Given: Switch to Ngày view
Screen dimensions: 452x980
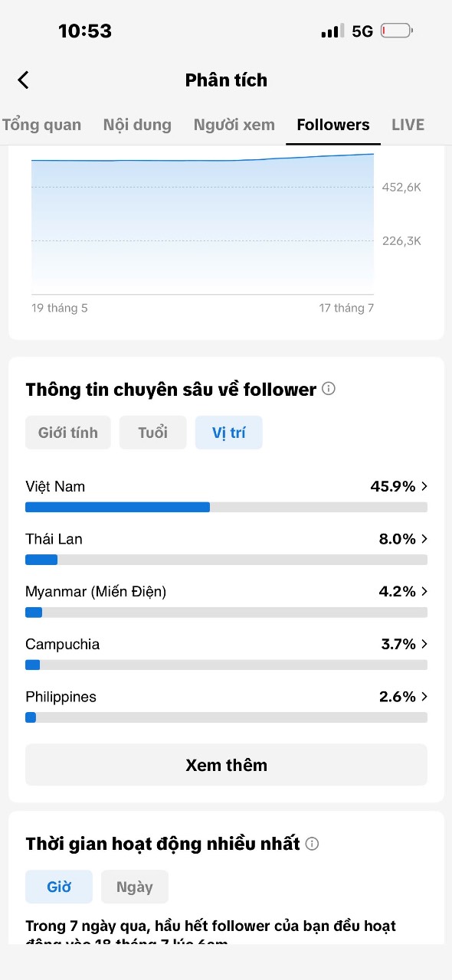Looking at the screenshot, I should (135, 887).
